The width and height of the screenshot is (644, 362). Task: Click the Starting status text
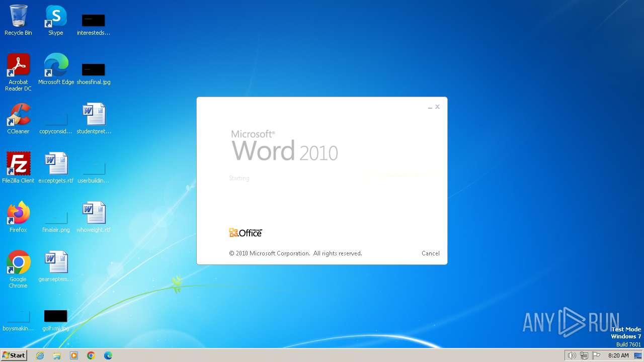coord(239,178)
